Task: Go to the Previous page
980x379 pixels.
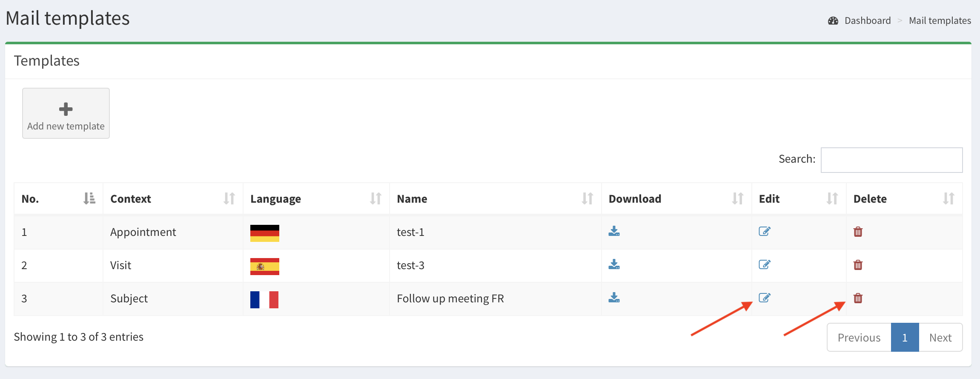Action: [859, 338]
